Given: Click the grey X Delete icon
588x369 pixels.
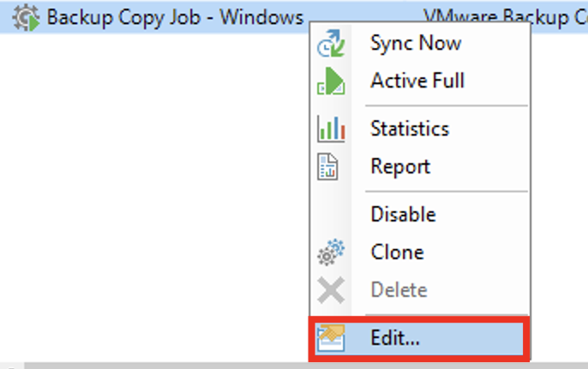Looking at the screenshot, I should [331, 291].
